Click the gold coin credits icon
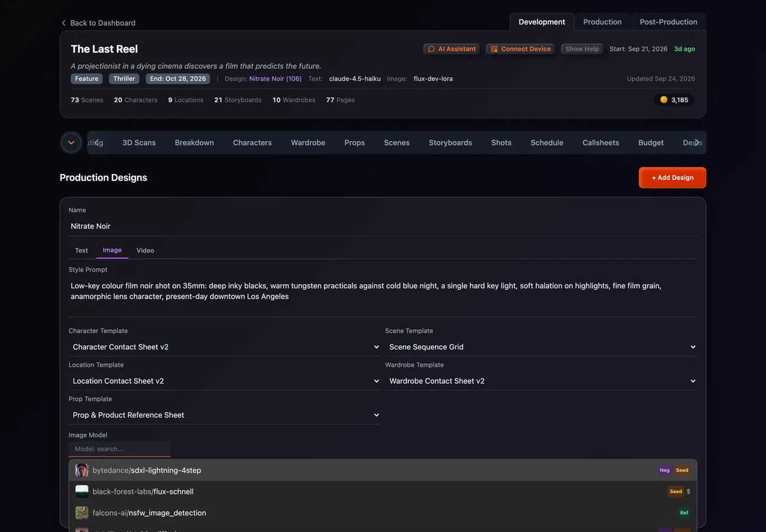The image size is (766, 532). pyautogui.click(x=664, y=100)
